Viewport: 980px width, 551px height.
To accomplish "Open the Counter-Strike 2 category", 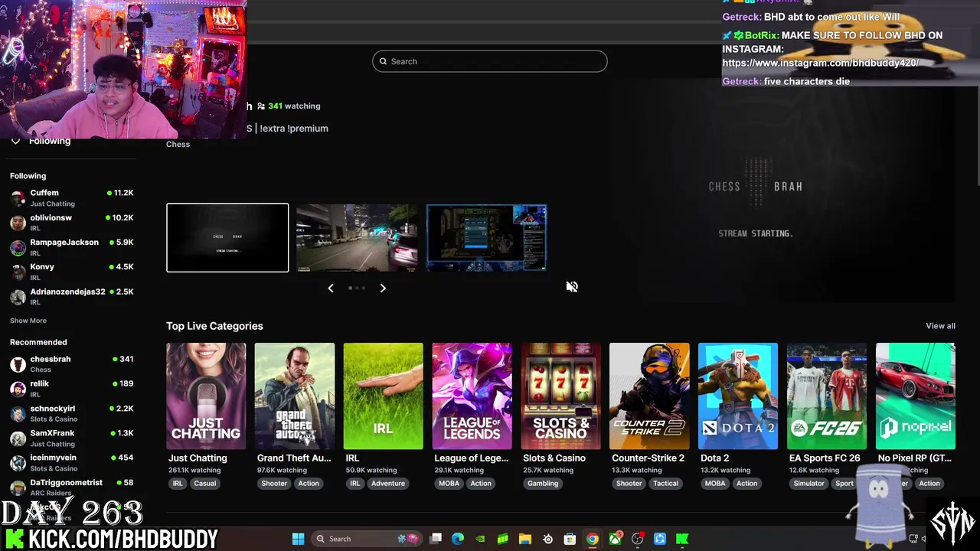I will [x=649, y=396].
